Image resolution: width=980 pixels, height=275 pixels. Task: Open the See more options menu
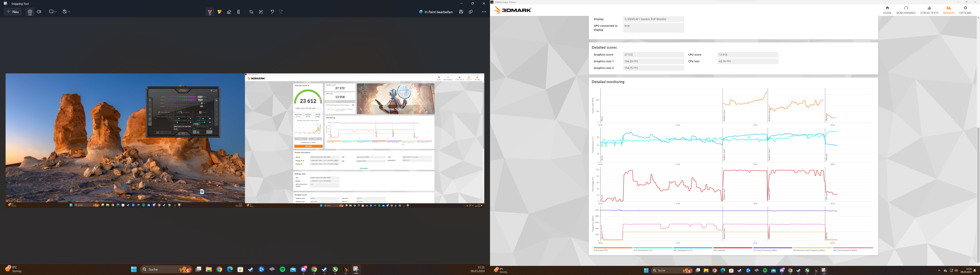click(484, 12)
